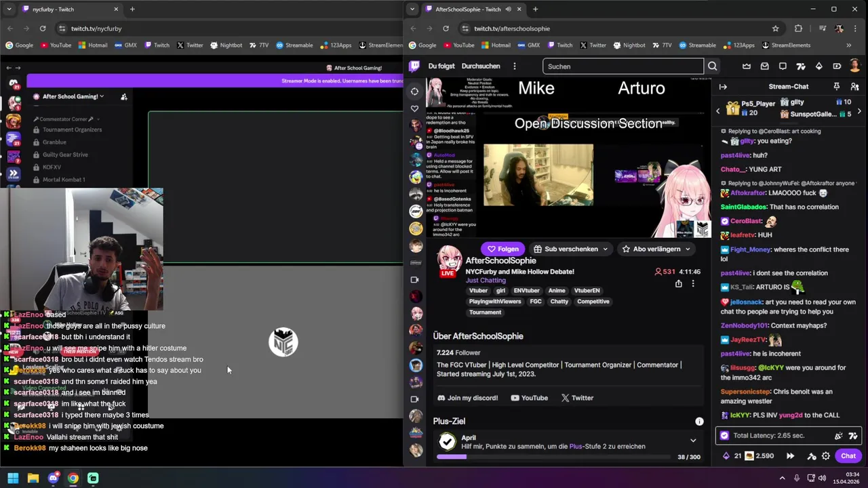Open the Twitch inbox icon
Viewport: 868px width, 488px height.
tap(764, 66)
